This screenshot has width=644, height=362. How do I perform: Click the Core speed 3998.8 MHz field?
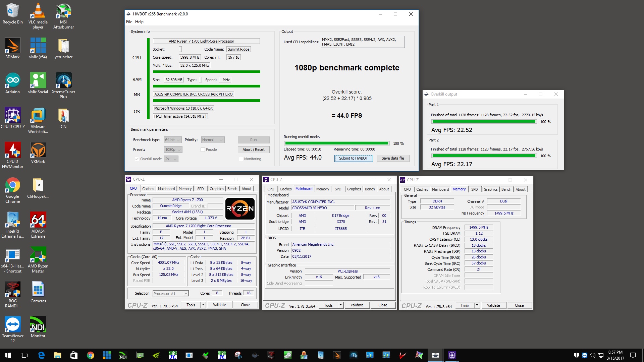tap(190, 57)
